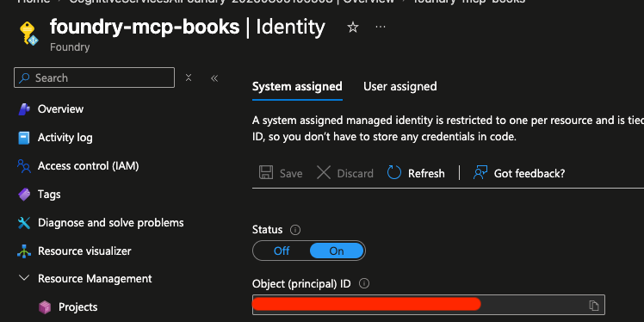Open Tags menu item
The image size is (644, 322).
pos(49,195)
